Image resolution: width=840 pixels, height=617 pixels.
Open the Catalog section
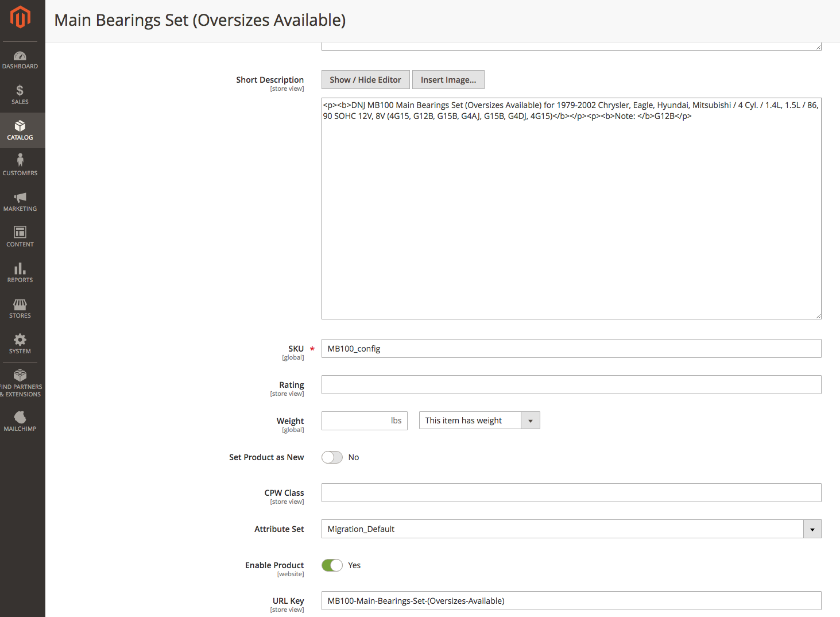pos(20,130)
